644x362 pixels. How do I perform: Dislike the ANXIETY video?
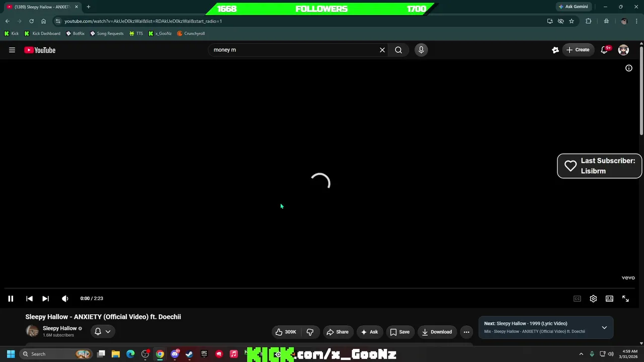(x=310, y=332)
